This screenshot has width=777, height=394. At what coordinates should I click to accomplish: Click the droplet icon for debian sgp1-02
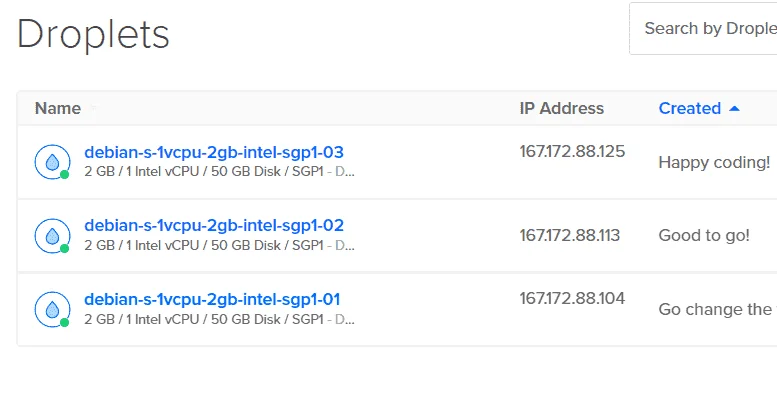52,235
